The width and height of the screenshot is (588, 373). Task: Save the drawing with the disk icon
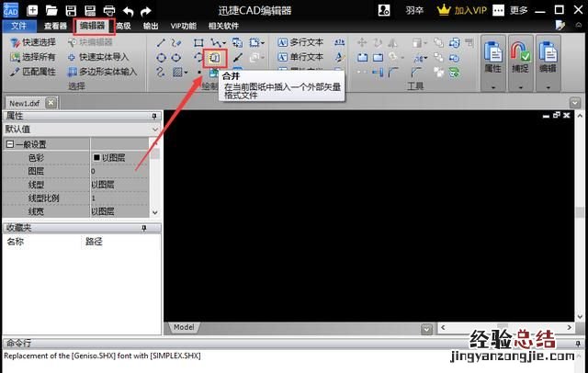click(71, 10)
